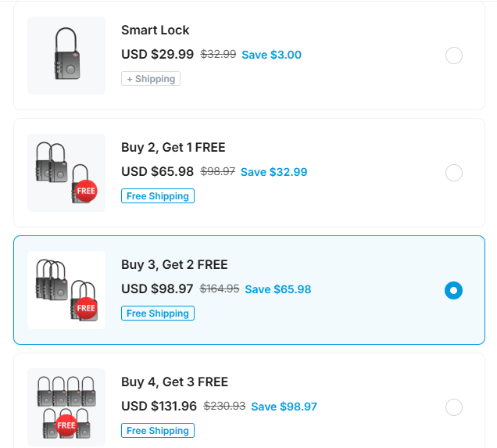Image resolution: width=497 pixels, height=448 pixels.
Task: Click Free Shipping badge under USD $131.96
Action: pos(158,431)
